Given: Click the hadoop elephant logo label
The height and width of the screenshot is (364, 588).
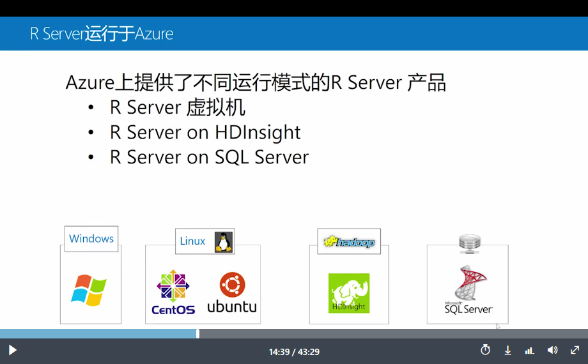Looking at the screenshot, I should 349,242.
